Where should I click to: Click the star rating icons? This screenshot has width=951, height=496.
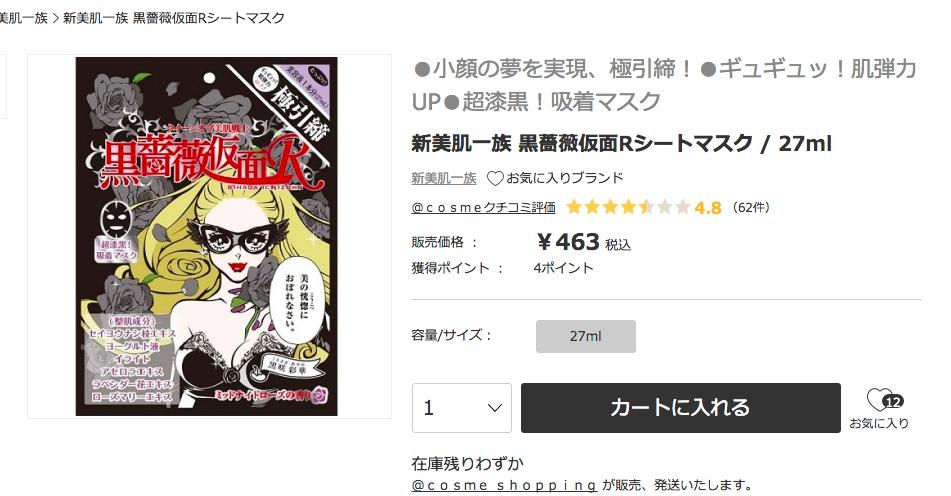(628, 207)
